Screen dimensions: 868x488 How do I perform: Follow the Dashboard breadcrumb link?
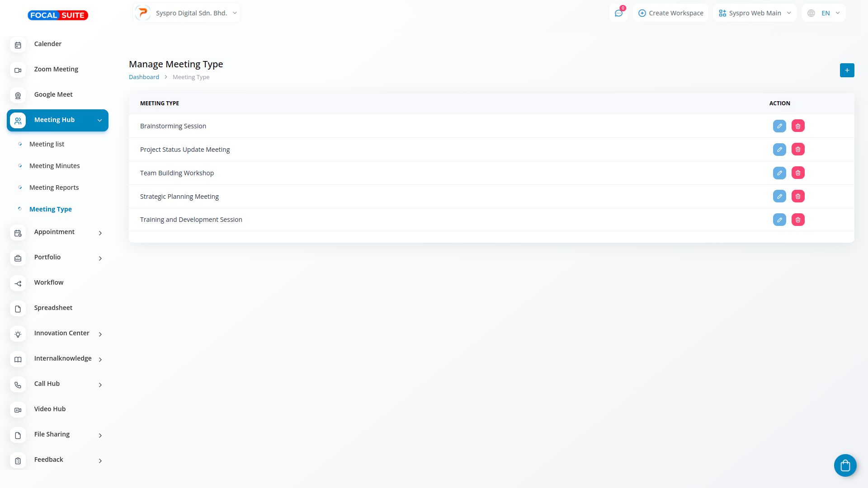point(144,77)
